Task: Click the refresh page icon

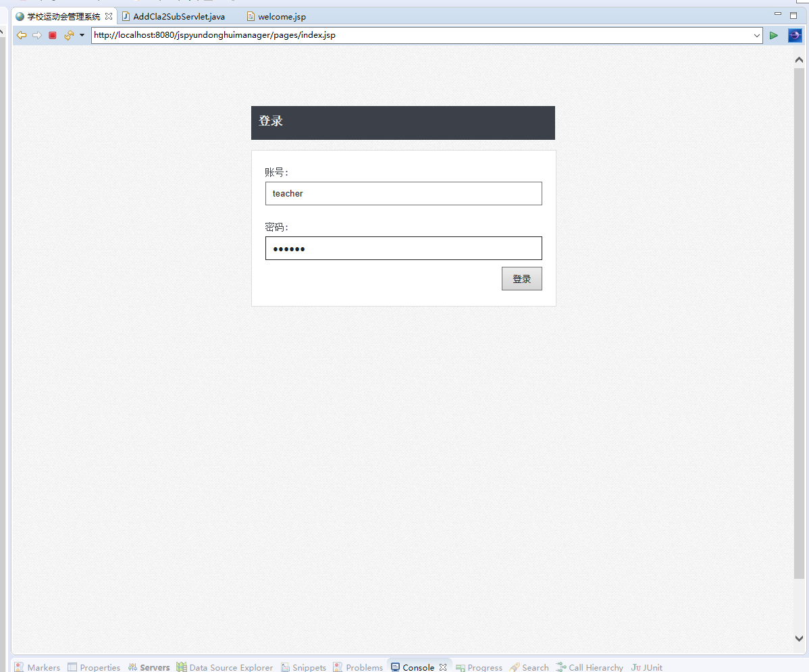Action: tap(68, 35)
